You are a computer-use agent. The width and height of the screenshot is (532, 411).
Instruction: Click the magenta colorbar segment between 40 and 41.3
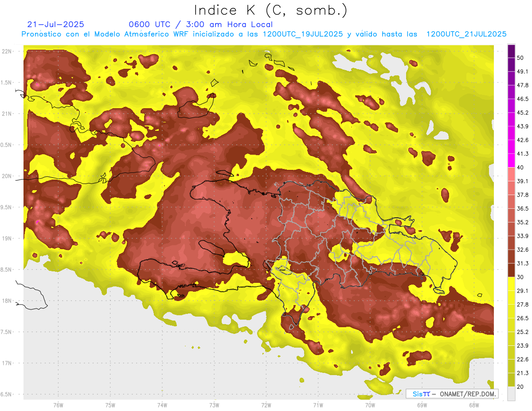pos(511,160)
